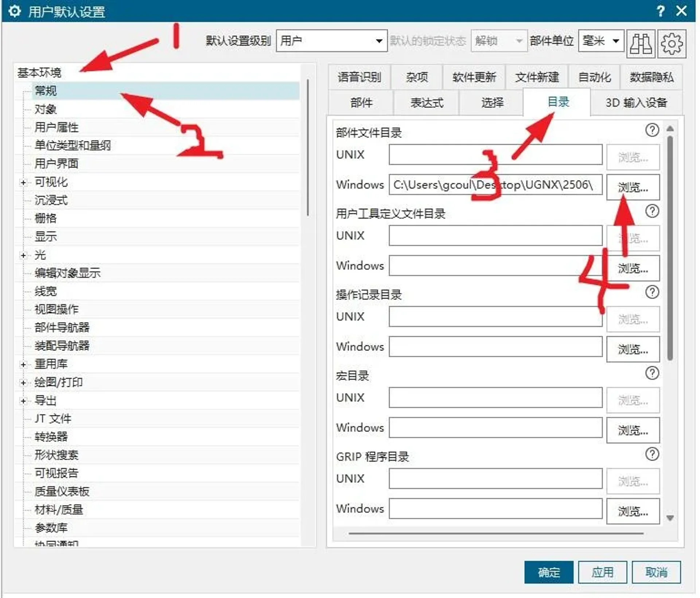Expand the 重用库 tree node
The image size is (700, 598).
[x=23, y=364]
